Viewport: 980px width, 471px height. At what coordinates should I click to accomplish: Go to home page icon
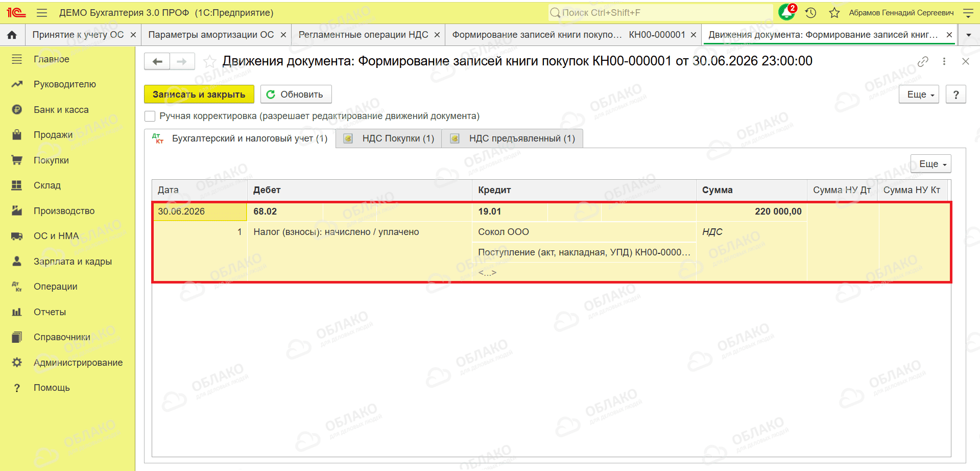[12, 35]
